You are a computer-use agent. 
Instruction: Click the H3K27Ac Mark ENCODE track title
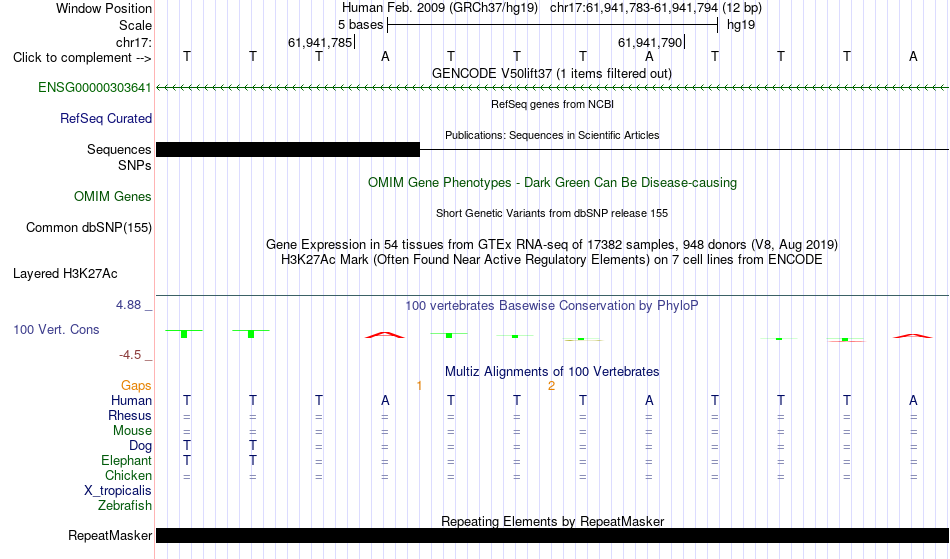552,260
